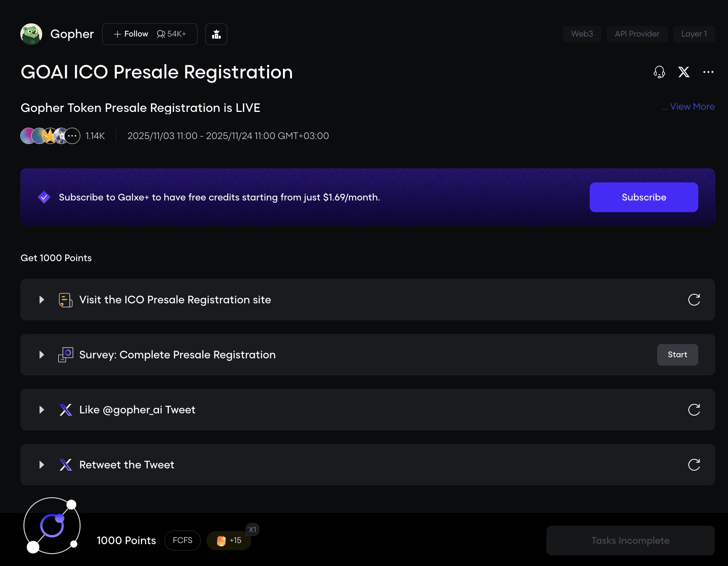The width and height of the screenshot is (728, 566).
Task: Refresh the Retweet the Tweet task
Action: [x=694, y=465]
